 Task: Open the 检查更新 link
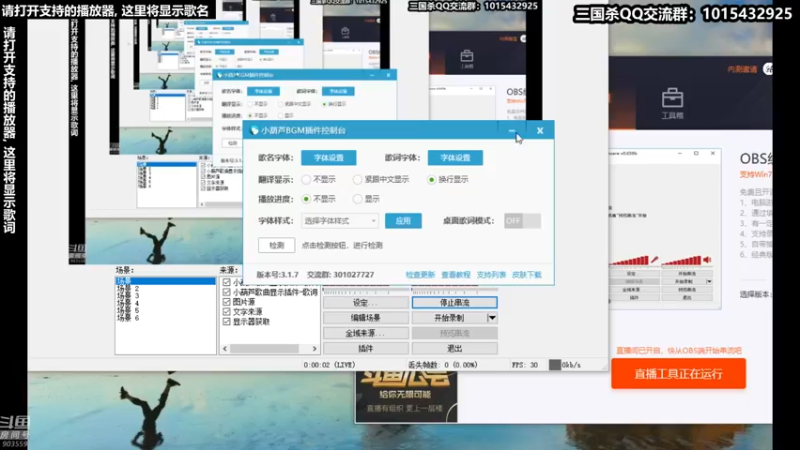[x=420, y=274]
